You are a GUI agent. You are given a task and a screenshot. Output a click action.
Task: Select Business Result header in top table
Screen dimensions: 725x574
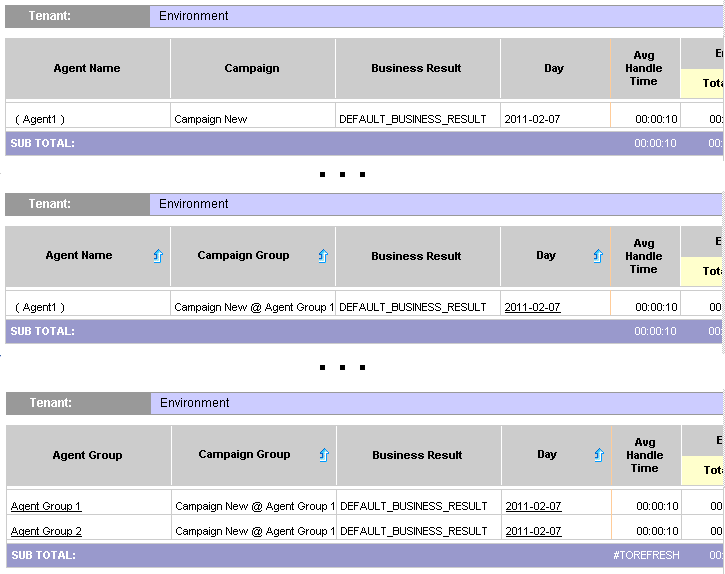(416, 68)
